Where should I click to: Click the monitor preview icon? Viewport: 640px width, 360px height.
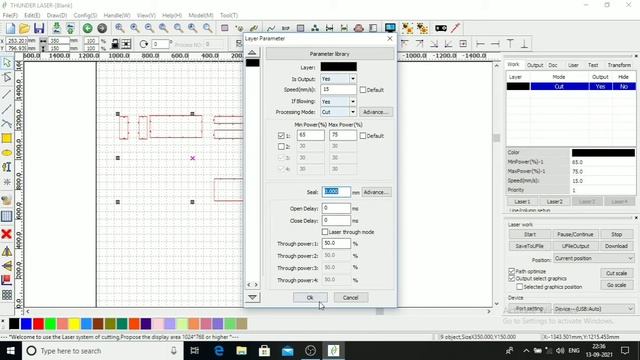click(390, 28)
